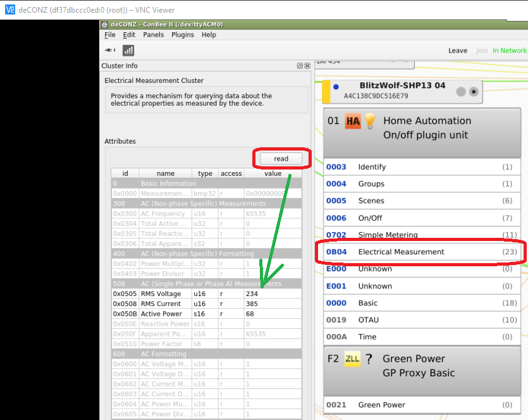Click the 600 AC Formatting group header
Viewport: 528px width, 420px height.
point(206,354)
